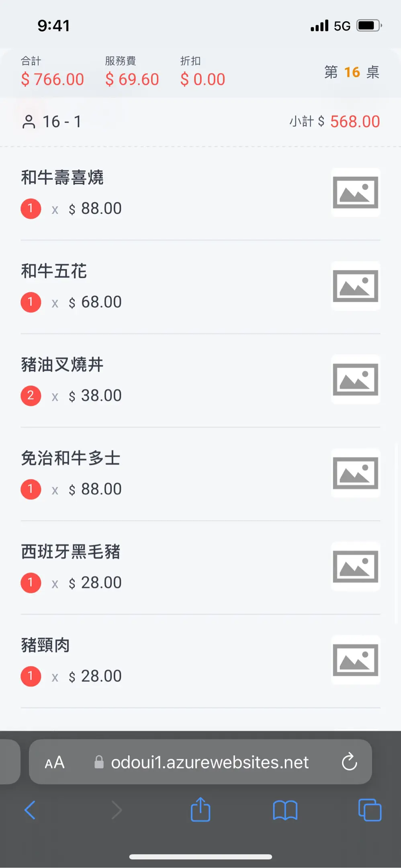Open the AA reader options menu

(x=55, y=762)
